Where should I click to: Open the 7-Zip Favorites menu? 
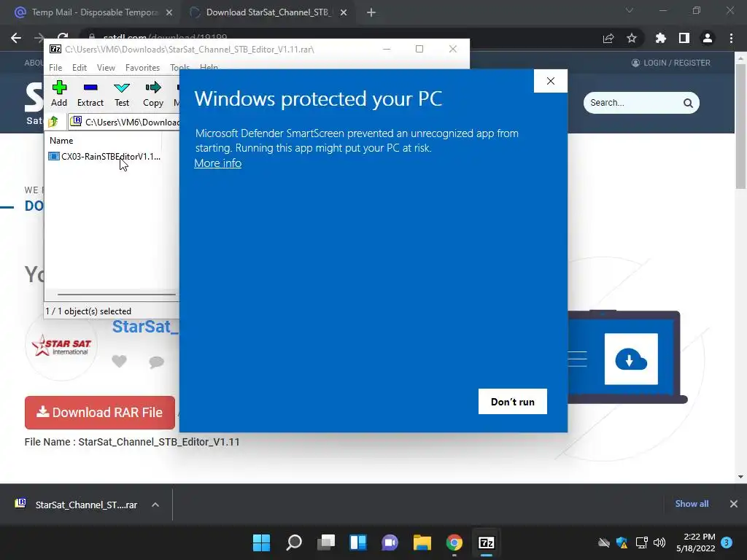[142, 68]
